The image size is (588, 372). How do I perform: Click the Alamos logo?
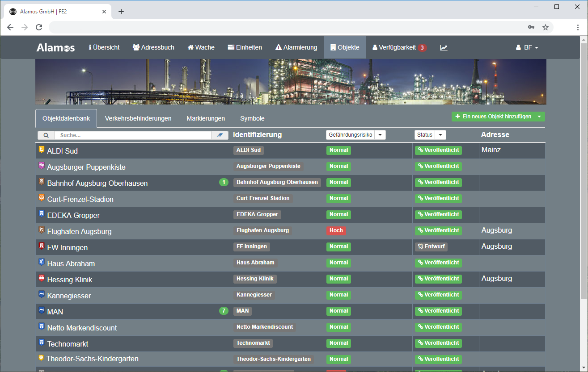[56, 47]
